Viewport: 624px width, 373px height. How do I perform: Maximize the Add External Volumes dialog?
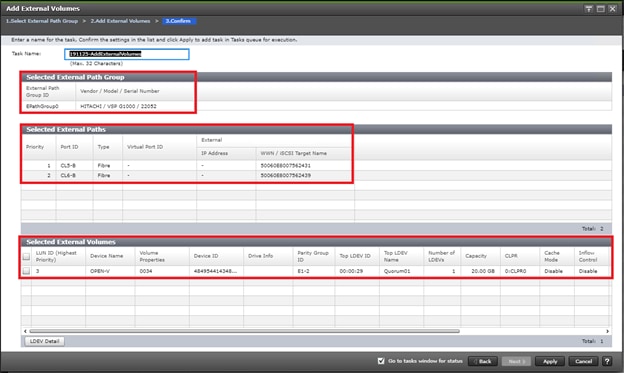click(x=601, y=9)
